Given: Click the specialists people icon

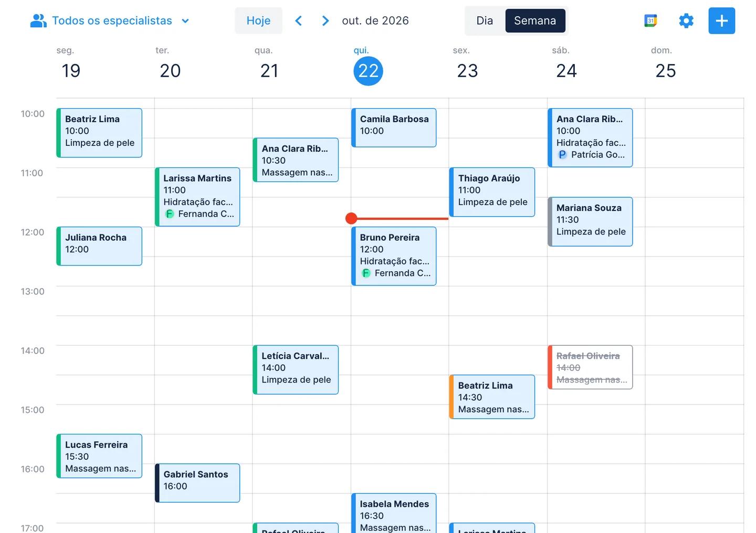Looking at the screenshot, I should click(38, 21).
